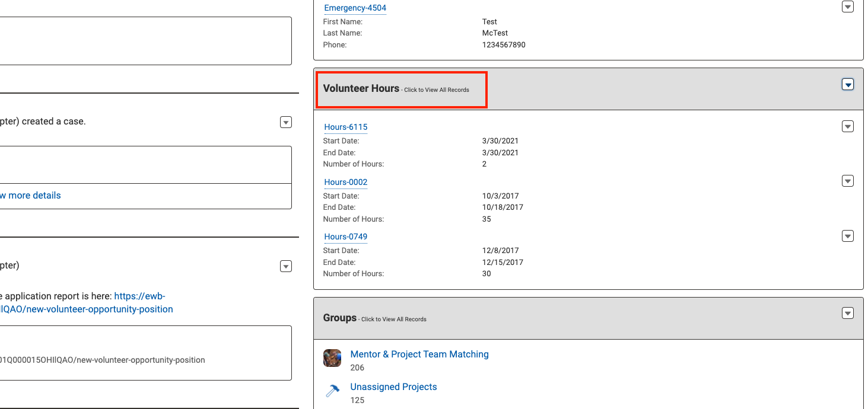Open actions menu for Emergency-4504 record
The width and height of the screenshot is (868, 409).
(x=848, y=7)
